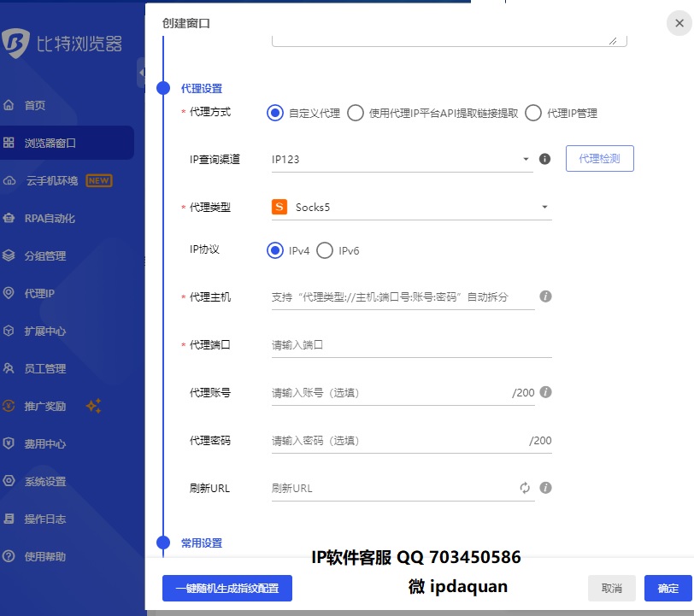This screenshot has width=694, height=616.
Task: Select 使用代理IP平台API提取链接提取 radio option
Action: [356, 113]
